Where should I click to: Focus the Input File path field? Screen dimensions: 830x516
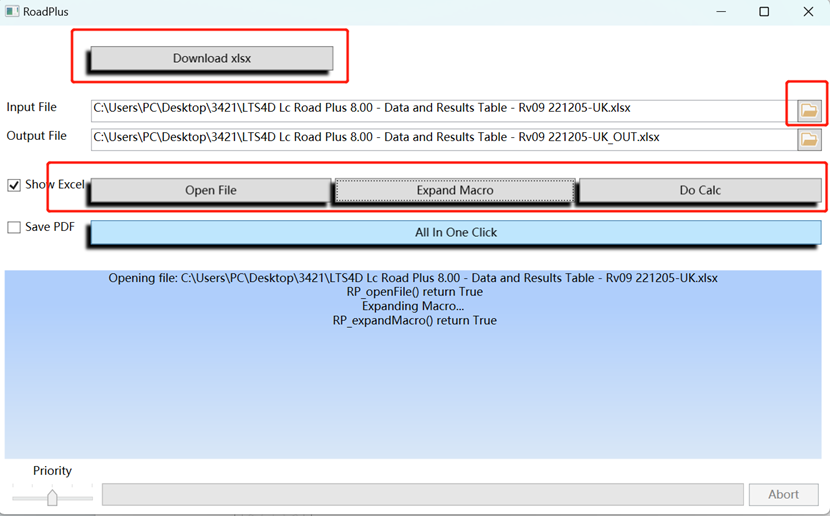pos(444,111)
